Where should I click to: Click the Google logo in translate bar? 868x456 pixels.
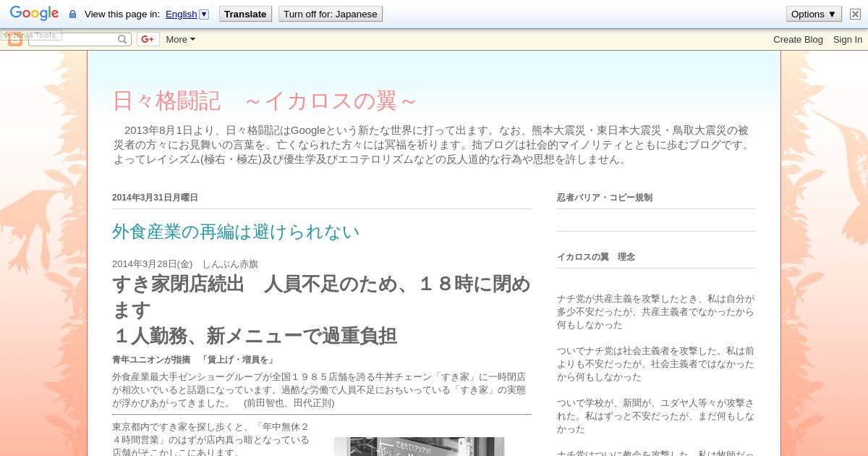(x=34, y=14)
